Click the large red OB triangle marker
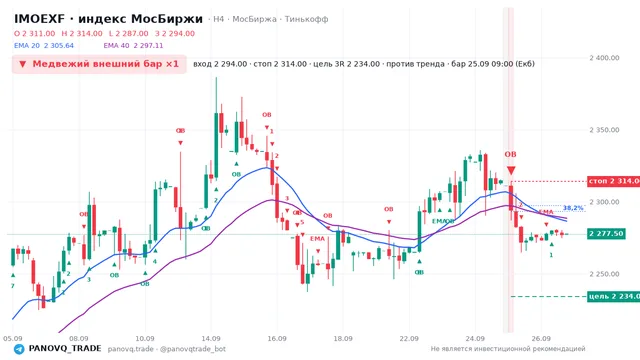This screenshot has height=360, width=640. pyautogui.click(x=511, y=170)
